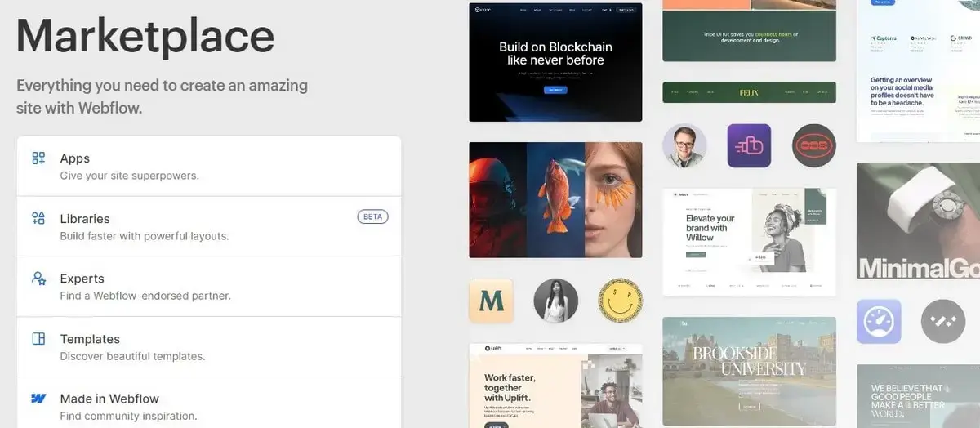Click the Made in Webflow logo icon
This screenshot has width=980, height=428.
(38, 399)
